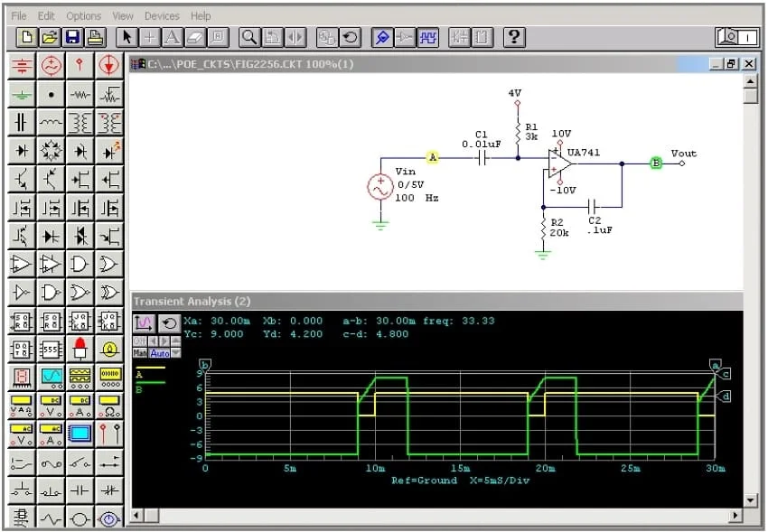
Task: Select the inductor coil component
Action: pos(51,122)
